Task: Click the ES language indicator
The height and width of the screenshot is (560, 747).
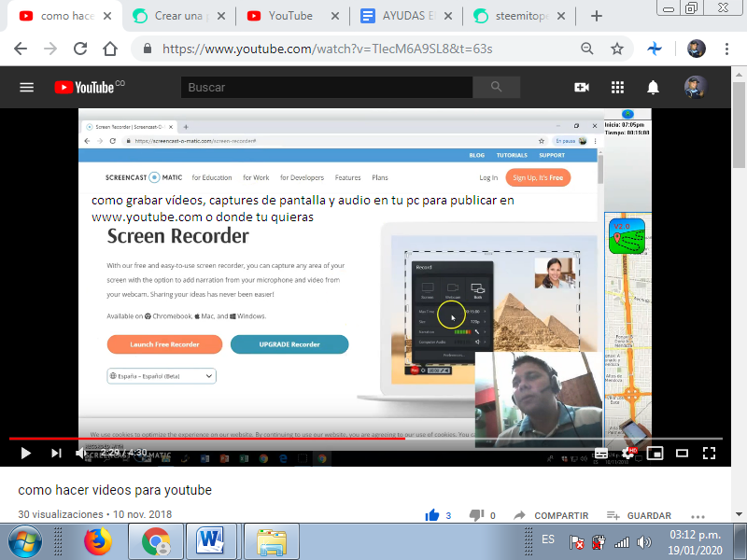Action: (548, 539)
